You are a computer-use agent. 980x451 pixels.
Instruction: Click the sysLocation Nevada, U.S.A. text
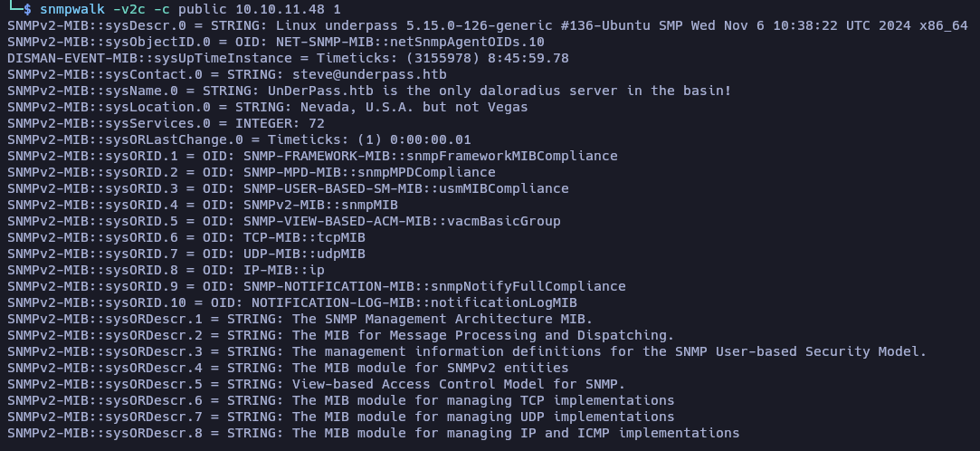point(357,107)
